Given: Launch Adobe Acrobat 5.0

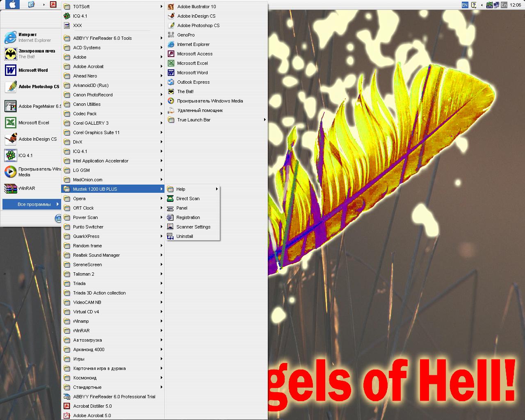Looking at the screenshot, I should [113, 415].
